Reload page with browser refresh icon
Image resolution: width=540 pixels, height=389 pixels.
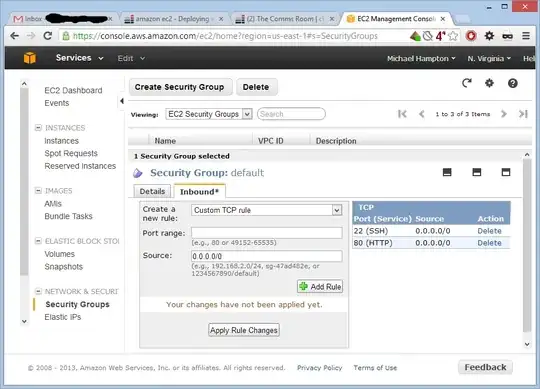[x=48, y=36]
